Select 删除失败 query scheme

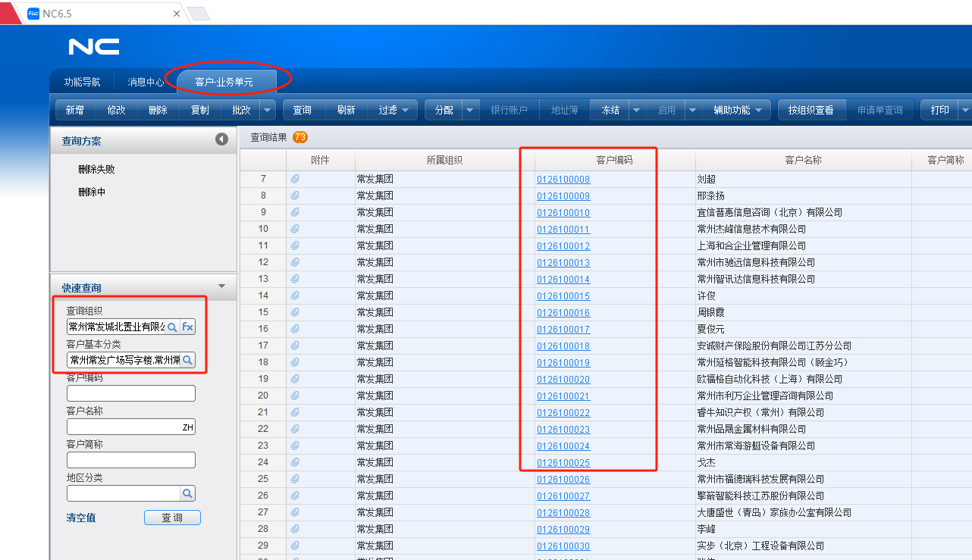coord(96,169)
